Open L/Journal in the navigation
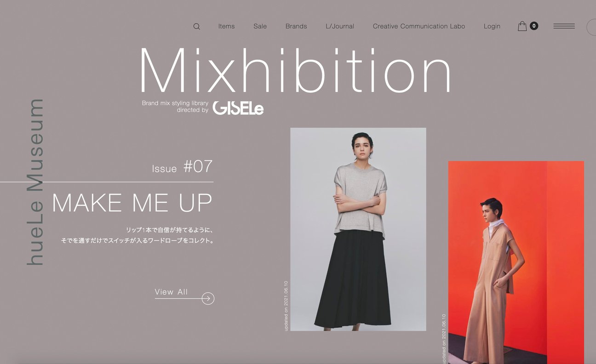The image size is (596, 364). click(x=340, y=26)
